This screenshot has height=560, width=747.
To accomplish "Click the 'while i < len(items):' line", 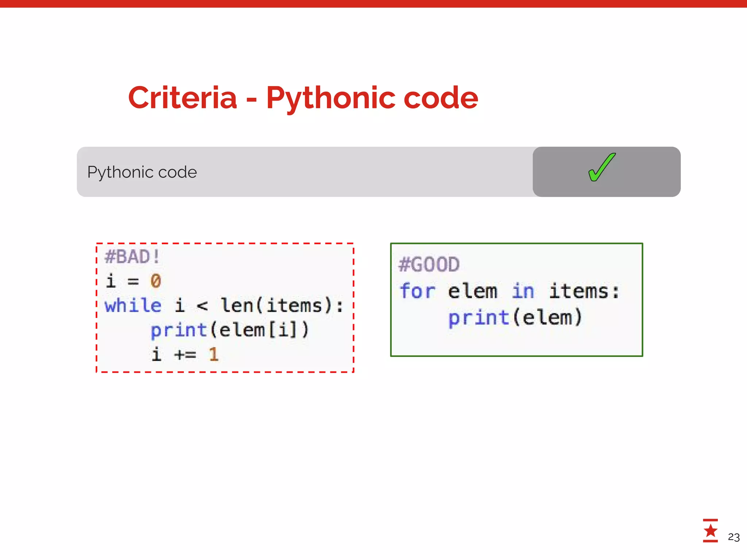I will point(224,306).
